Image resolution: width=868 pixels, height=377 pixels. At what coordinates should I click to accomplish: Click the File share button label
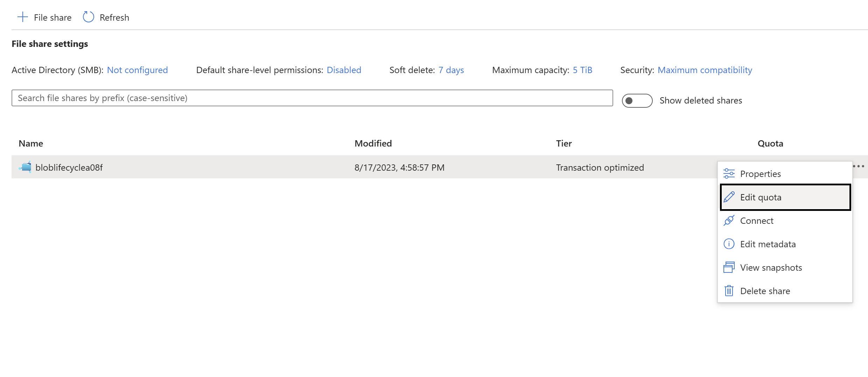[x=52, y=17]
